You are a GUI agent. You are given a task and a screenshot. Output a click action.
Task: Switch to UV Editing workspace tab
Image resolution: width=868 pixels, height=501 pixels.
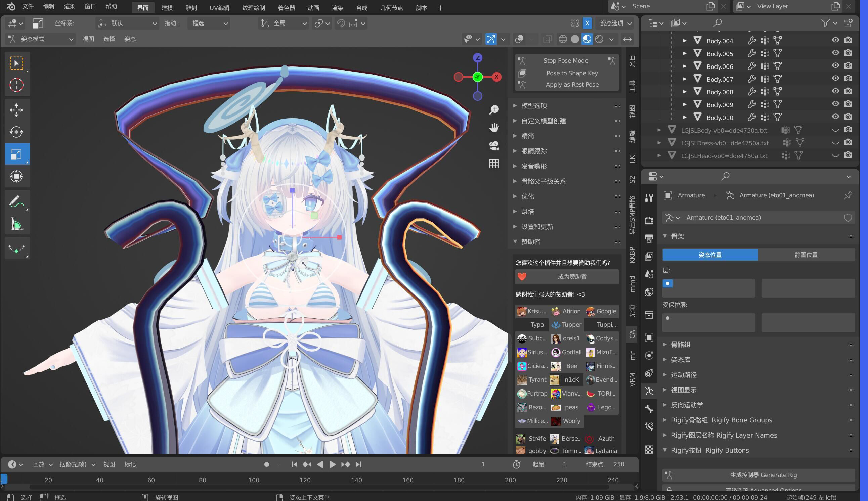(219, 8)
